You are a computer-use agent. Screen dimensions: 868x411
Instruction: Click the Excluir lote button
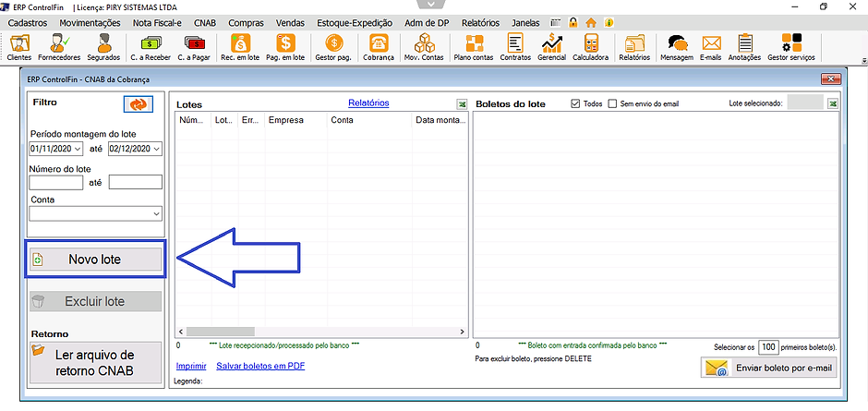pos(95,302)
